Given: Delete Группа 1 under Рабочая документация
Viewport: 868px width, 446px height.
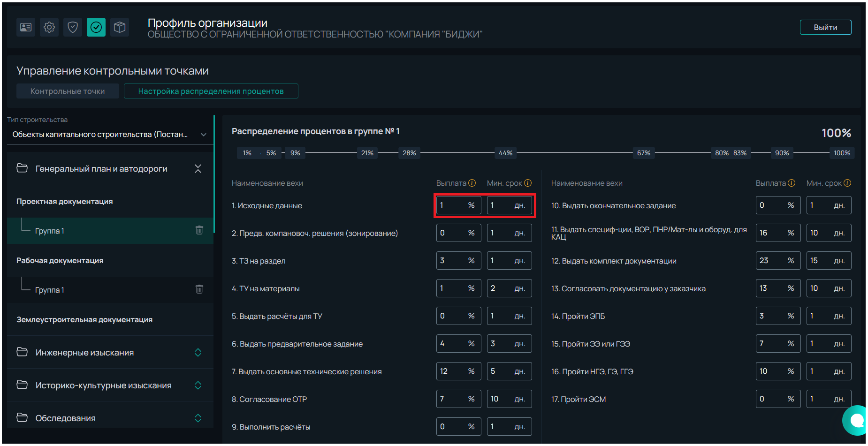Looking at the screenshot, I should pos(199,289).
